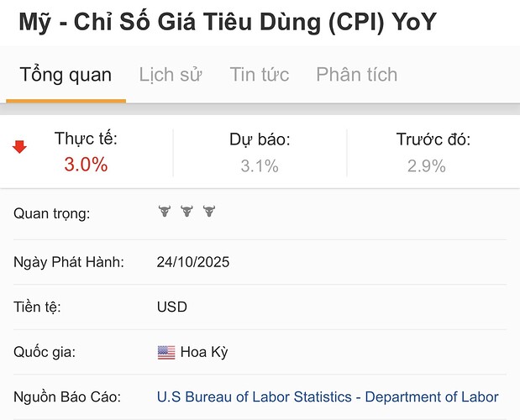Image resolution: width=520 pixels, height=420 pixels.
Task: Click the forecast value 3.1%
Action: [260, 166]
